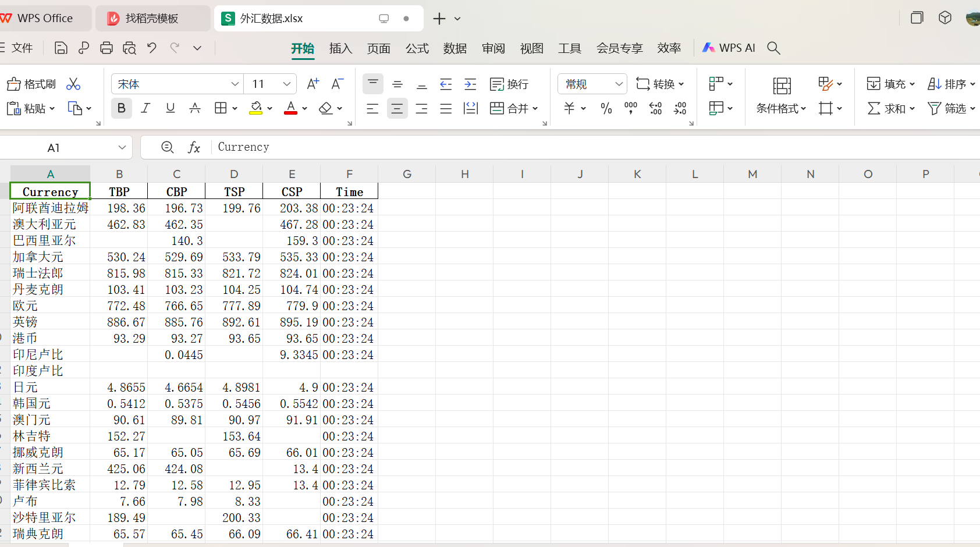Click the Sum (求和) button

click(891, 108)
